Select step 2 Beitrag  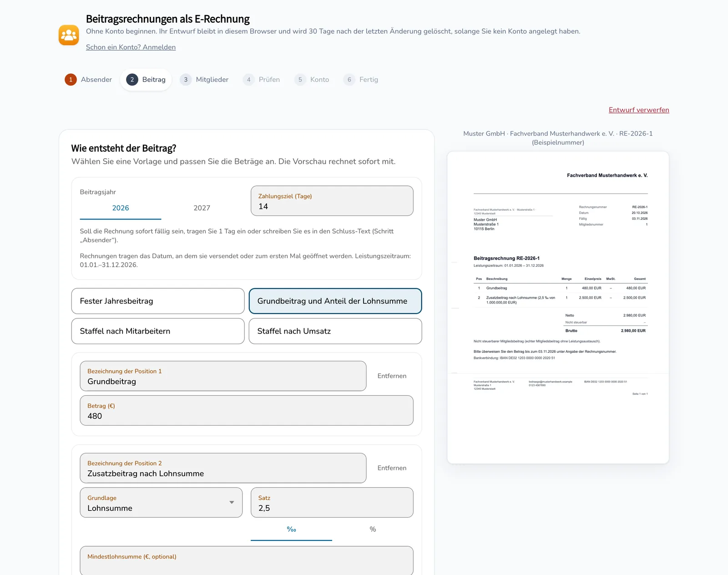[x=146, y=80]
